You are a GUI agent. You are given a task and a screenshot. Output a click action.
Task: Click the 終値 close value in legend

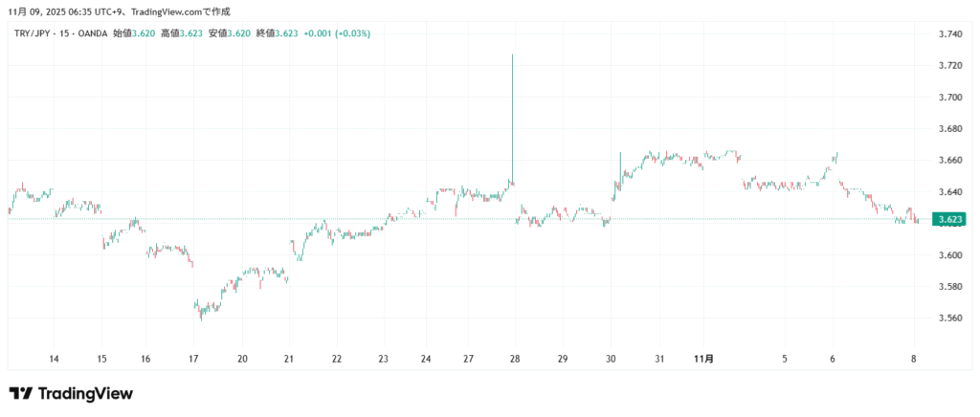pyautogui.click(x=284, y=33)
